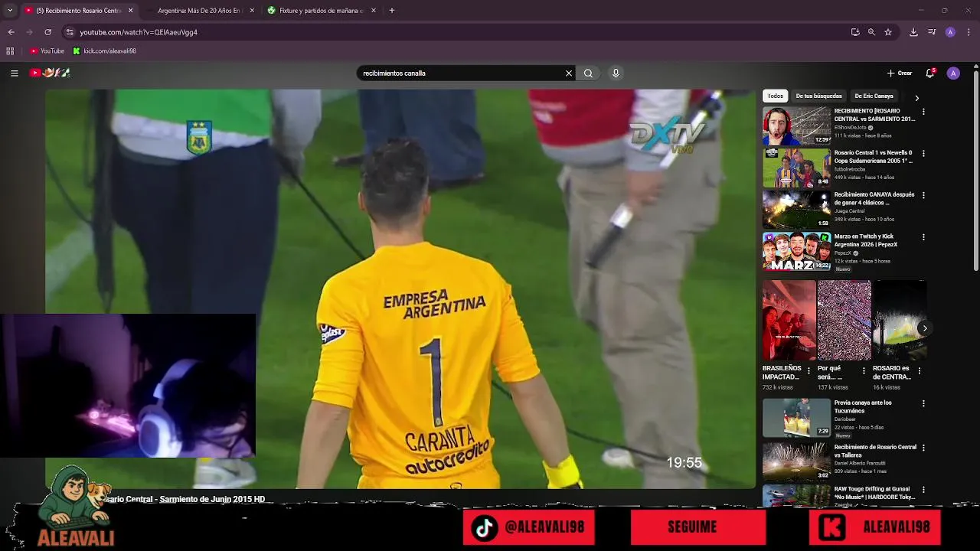
Task: Open options for Recibimiento CANAYA video
Action: pyautogui.click(x=923, y=196)
